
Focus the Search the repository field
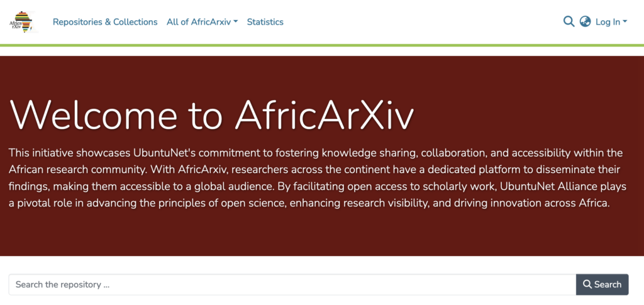292,284
